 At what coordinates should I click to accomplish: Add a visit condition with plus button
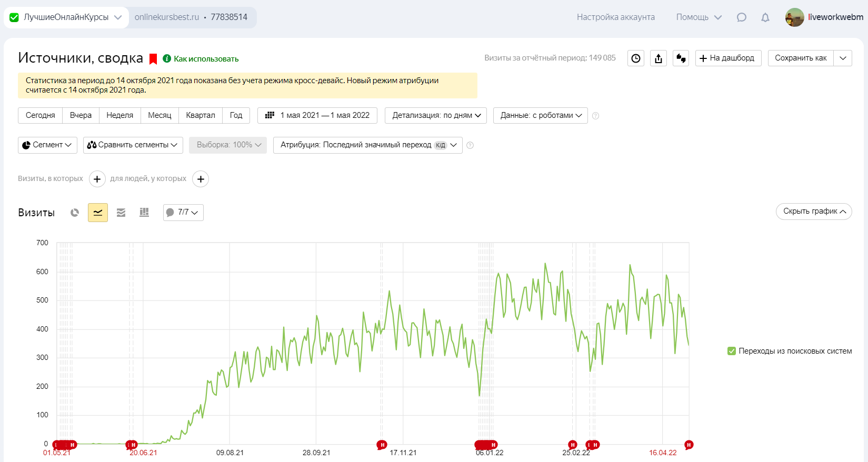[97, 179]
